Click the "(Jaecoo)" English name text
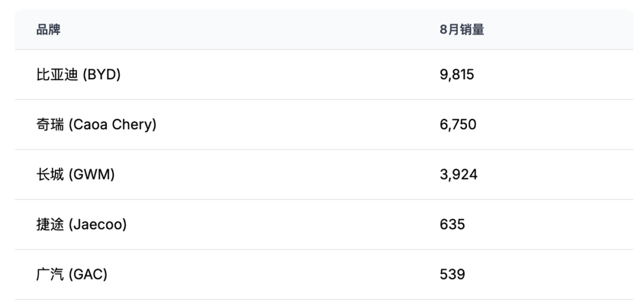This screenshot has width=644, height=306. tap(98, 224)
